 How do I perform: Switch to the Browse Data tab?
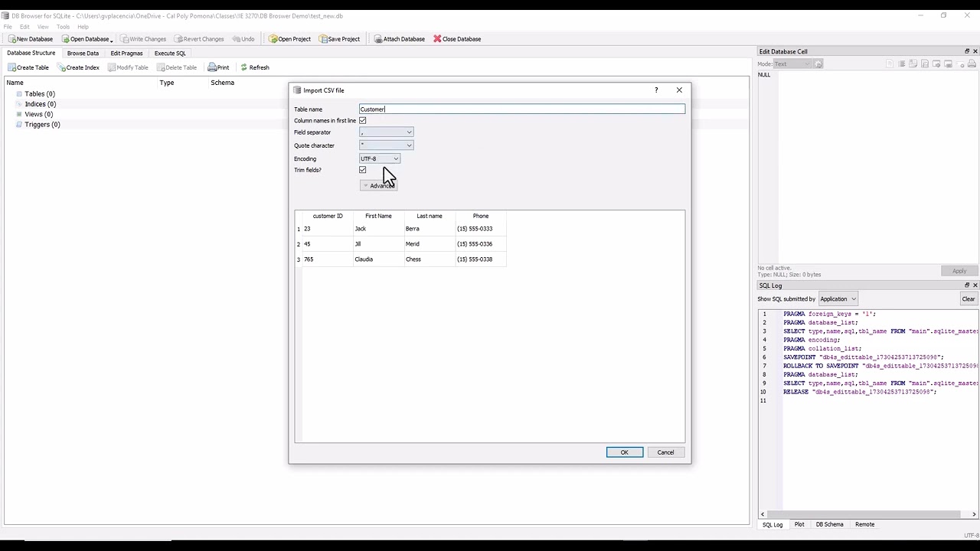(x=83, y=54)
